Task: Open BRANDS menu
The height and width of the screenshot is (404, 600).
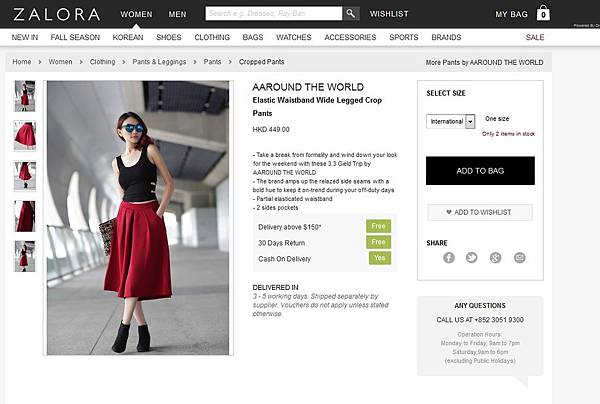Action: [x=446, y=37]
